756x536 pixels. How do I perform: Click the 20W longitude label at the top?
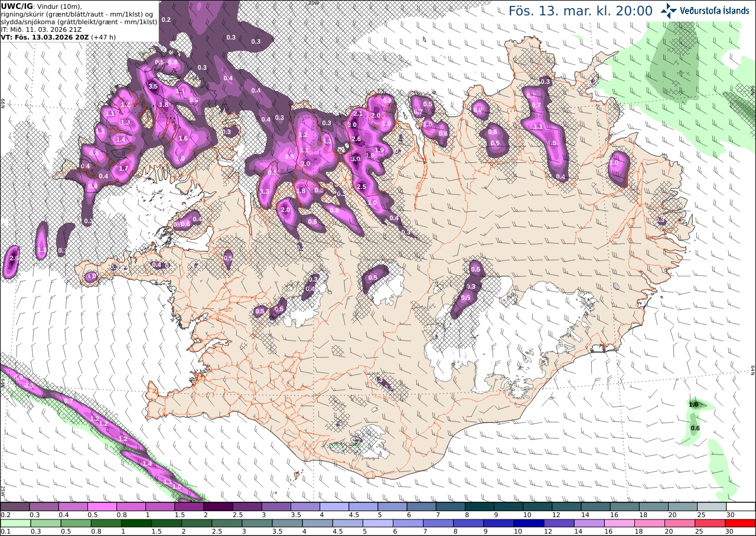[x=314, y=2]
